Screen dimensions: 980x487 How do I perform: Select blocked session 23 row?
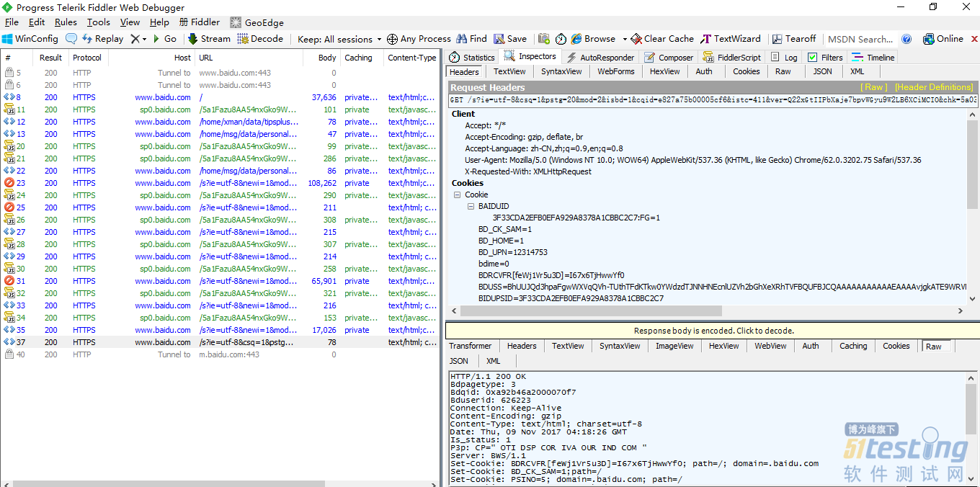[x=220, y=183]
